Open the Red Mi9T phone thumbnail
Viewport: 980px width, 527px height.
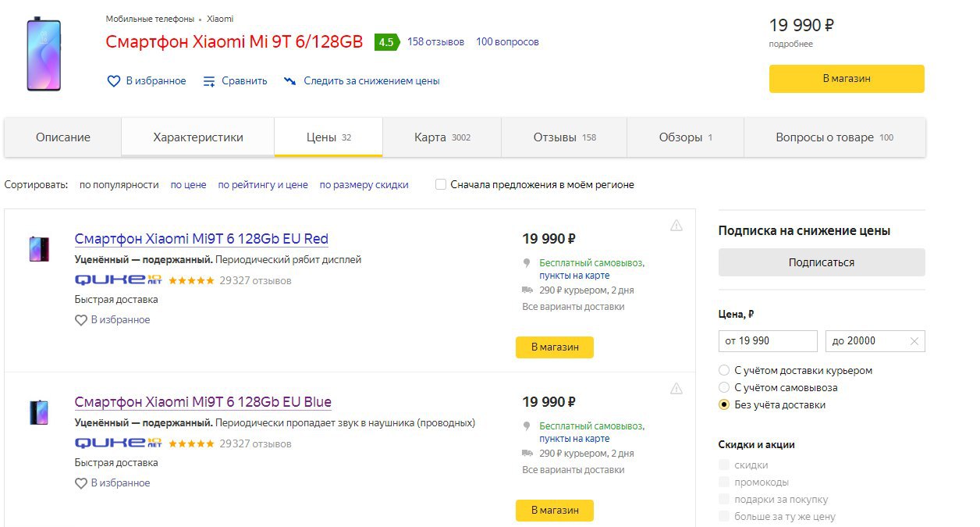click(39, 249)
